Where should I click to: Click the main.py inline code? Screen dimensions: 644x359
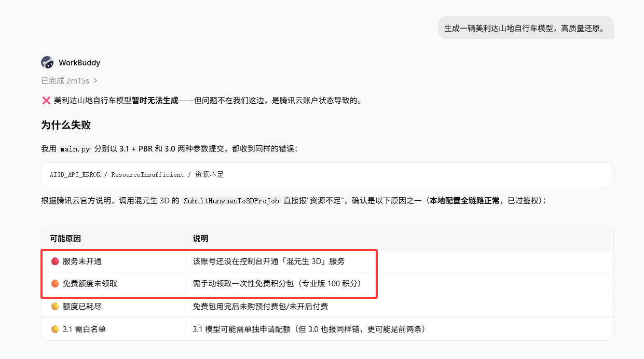tap(75, 149)
